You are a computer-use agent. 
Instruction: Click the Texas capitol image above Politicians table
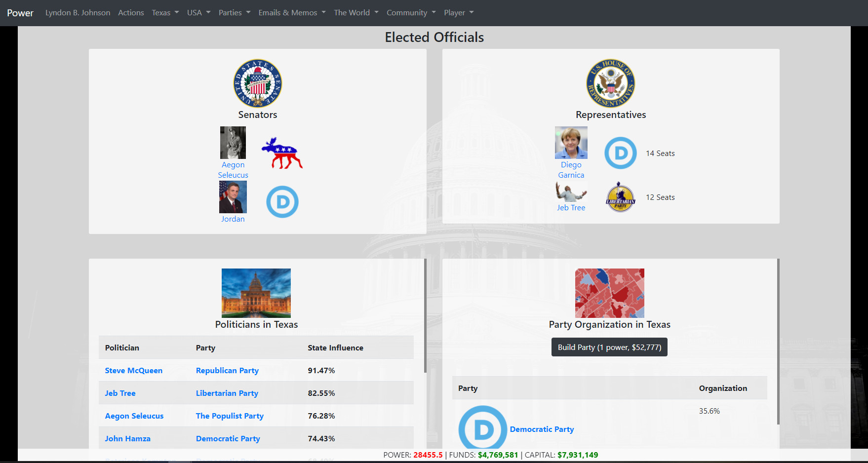[x=256, y=293]
